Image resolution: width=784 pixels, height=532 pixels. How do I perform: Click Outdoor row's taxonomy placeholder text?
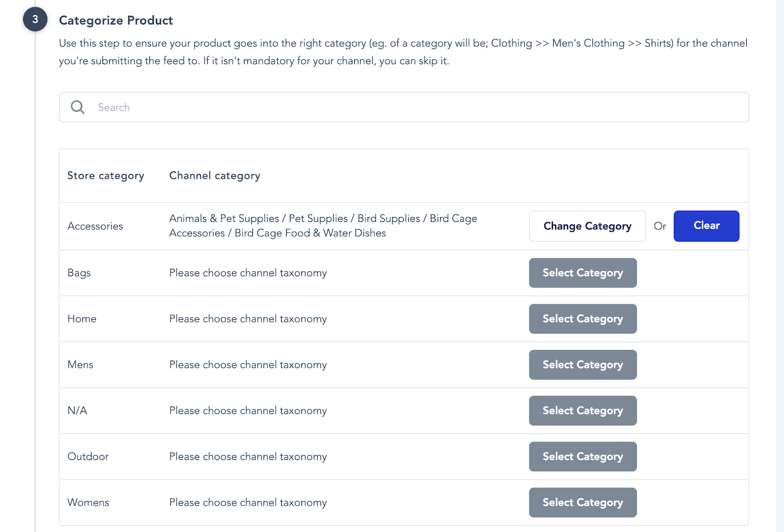click(x=248, y=457)
